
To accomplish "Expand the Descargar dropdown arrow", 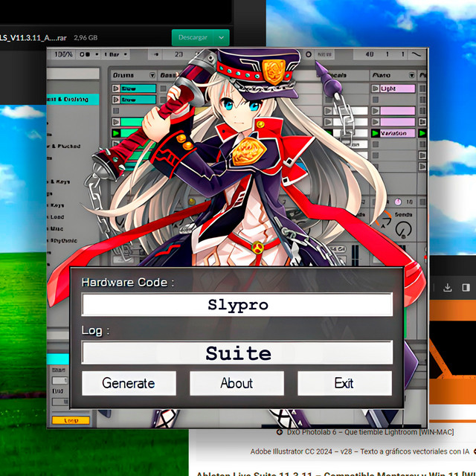I will pos(221,37).
